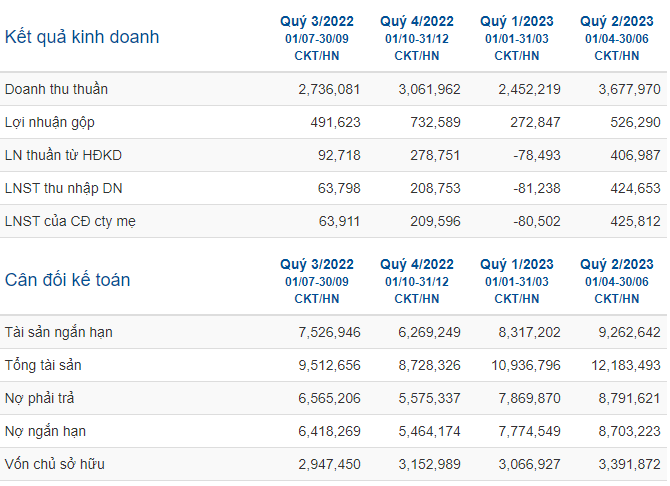Click short-term debt value 7,774,549
Screen dimensions: 670x486
[529, 431]
